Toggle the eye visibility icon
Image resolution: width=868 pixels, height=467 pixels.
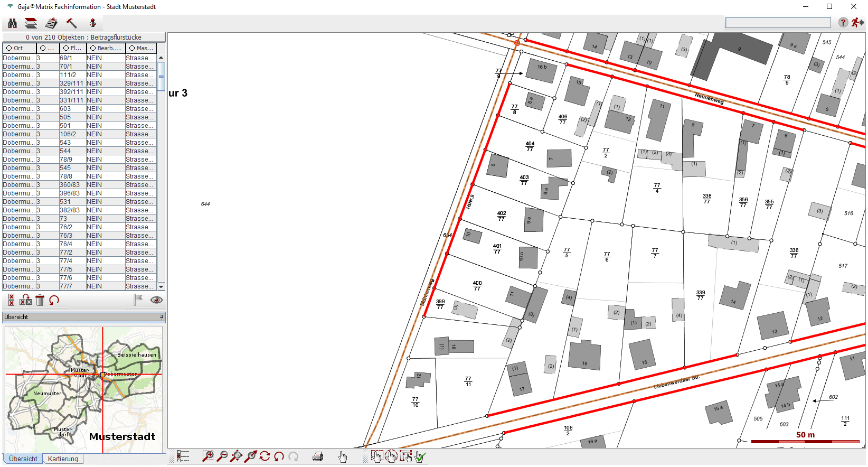pos(156,300)
